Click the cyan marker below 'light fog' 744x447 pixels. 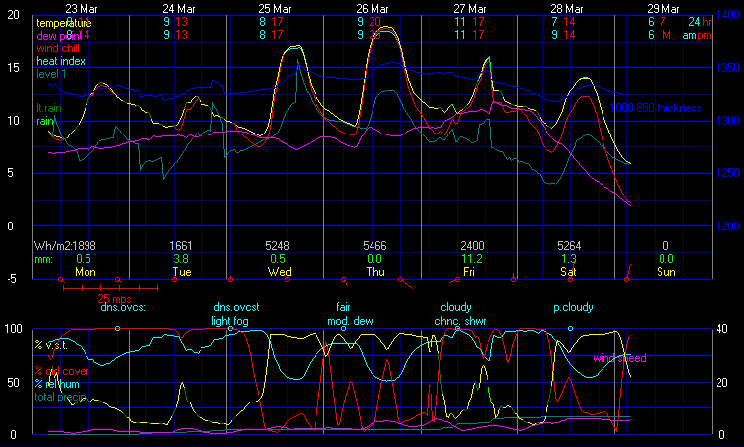pyautogui.click(x=231, y=328)
